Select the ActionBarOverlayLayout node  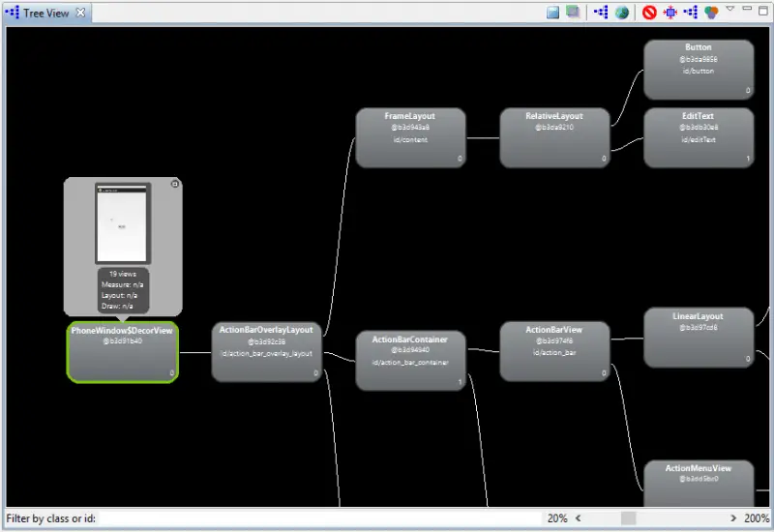pos(266,352)
